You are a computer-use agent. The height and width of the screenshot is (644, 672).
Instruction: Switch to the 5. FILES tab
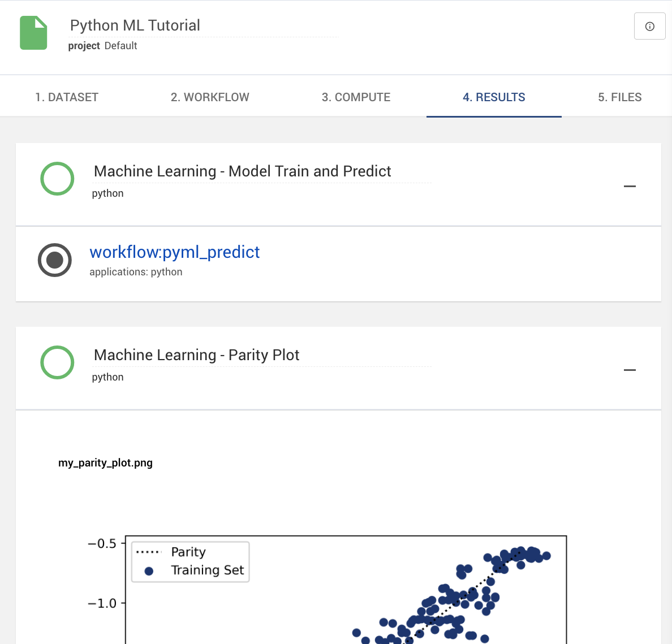tap(619, 97)
